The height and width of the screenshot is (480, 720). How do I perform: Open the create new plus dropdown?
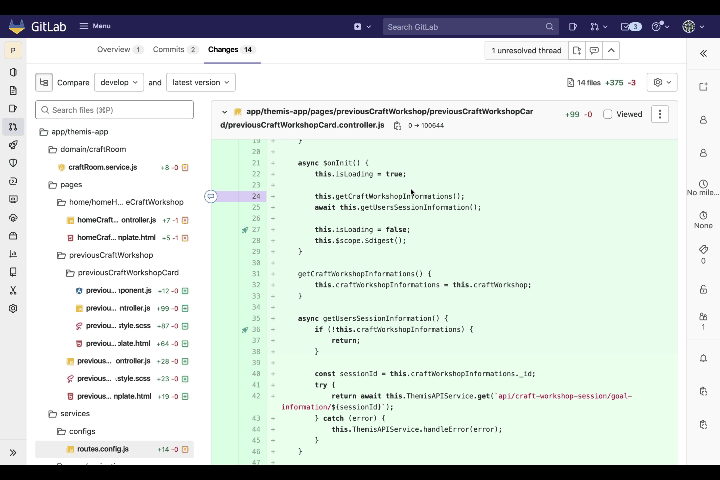point(362,27)
